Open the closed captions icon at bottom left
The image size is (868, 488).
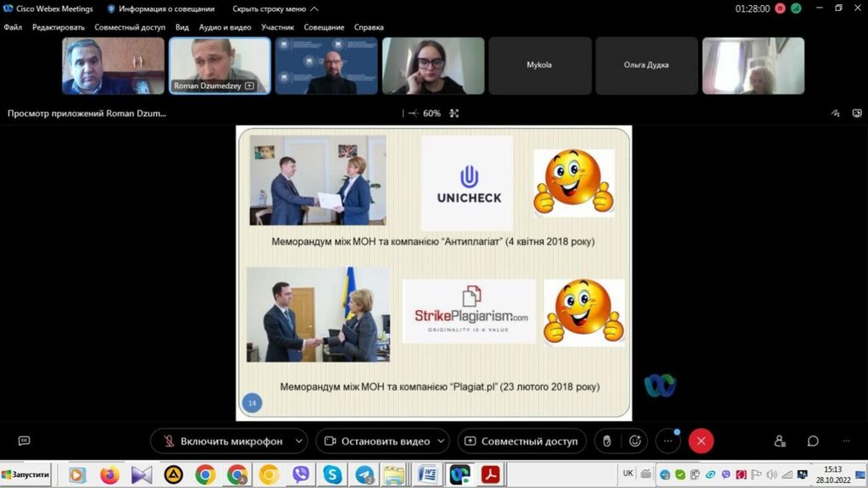[24, 441]
